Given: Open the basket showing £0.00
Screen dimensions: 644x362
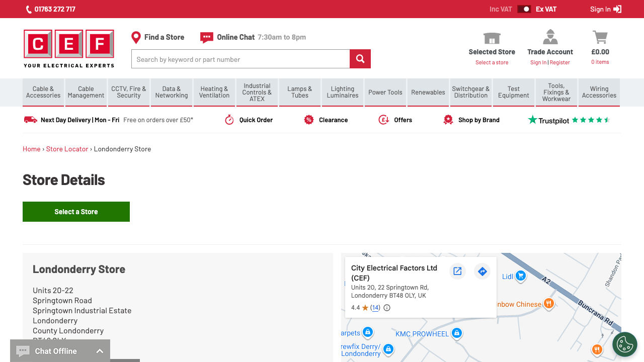Looking at the screenshot, I should tap(600, 37).
